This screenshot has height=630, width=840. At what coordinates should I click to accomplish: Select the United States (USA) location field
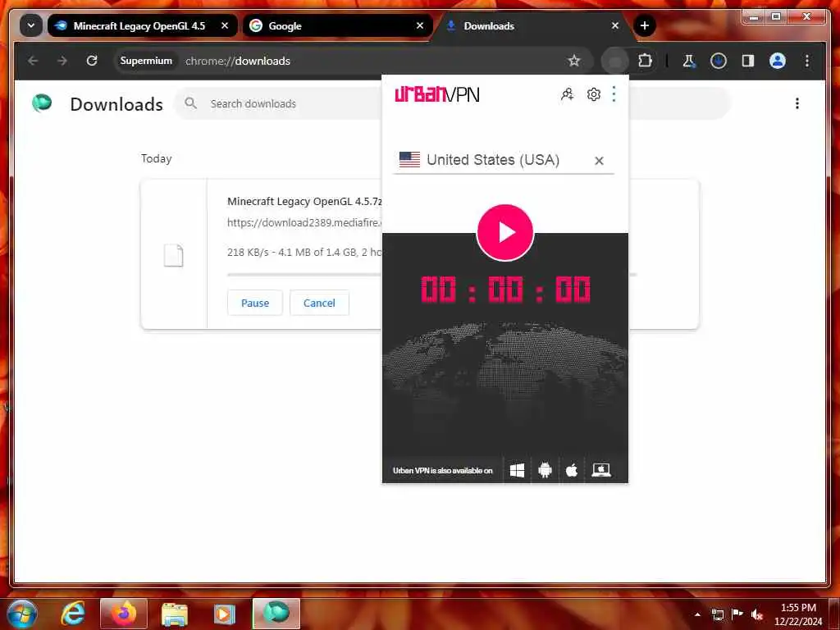[503, 160]
